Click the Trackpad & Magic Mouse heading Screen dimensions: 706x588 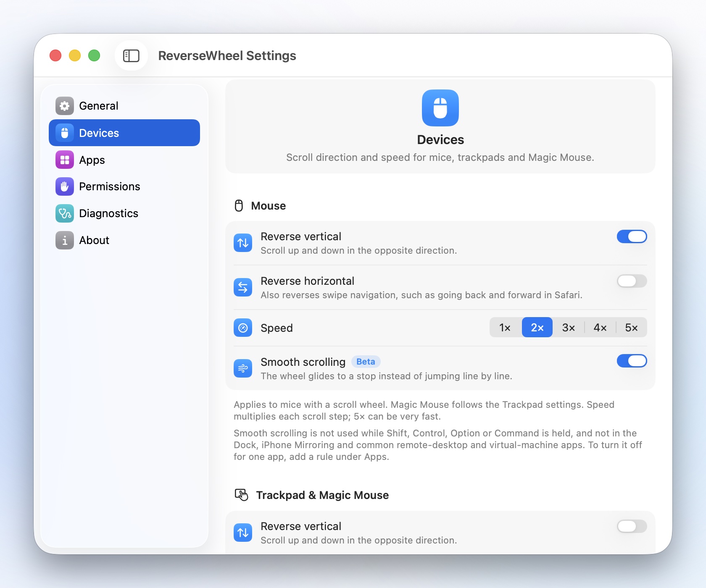(322, 495)
